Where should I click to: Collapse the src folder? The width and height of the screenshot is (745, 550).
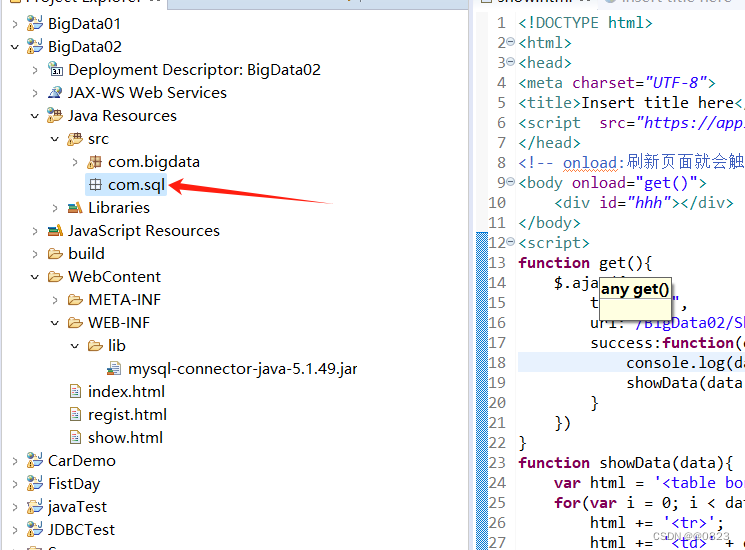coord(55,139)
